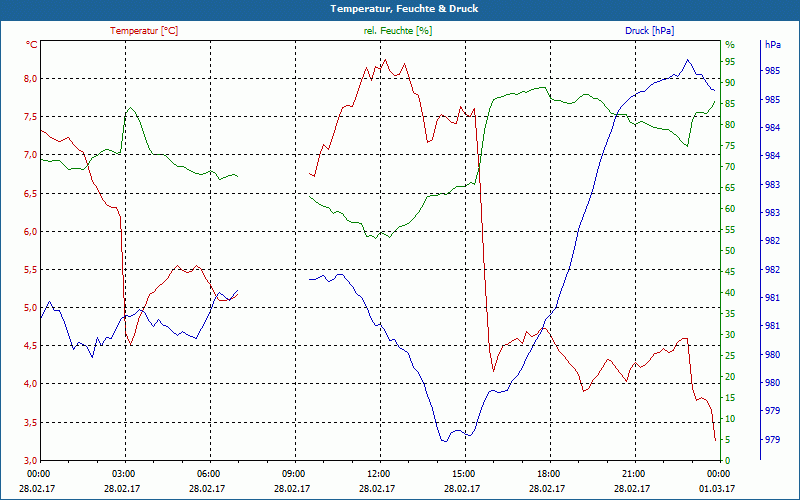800x500 pixels.
Task: Click the '°C' unit label on temperature axis
Action: [x=32, y=44]
